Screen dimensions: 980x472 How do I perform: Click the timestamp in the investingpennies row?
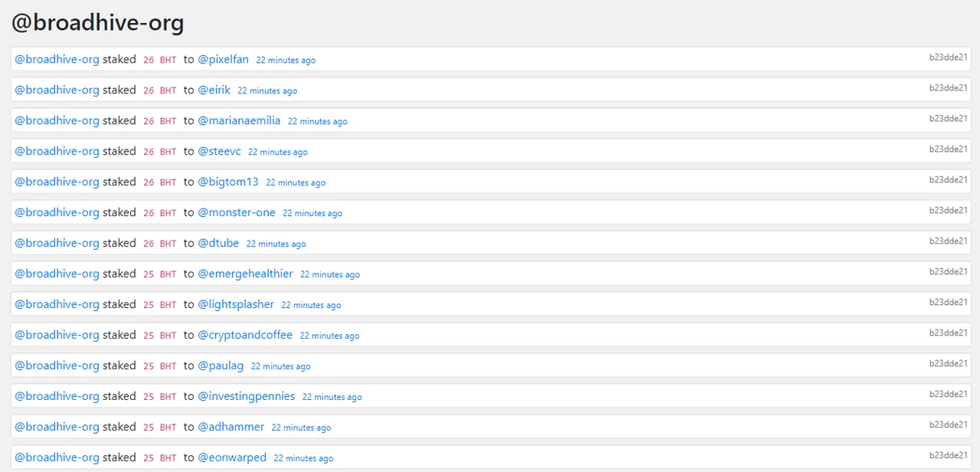tap(332, 397)
